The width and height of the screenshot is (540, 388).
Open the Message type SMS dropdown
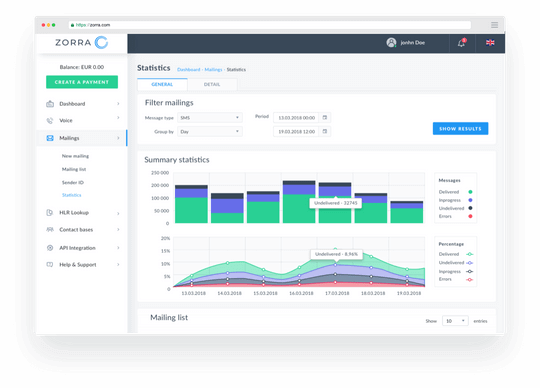click(x=210, y=118)
